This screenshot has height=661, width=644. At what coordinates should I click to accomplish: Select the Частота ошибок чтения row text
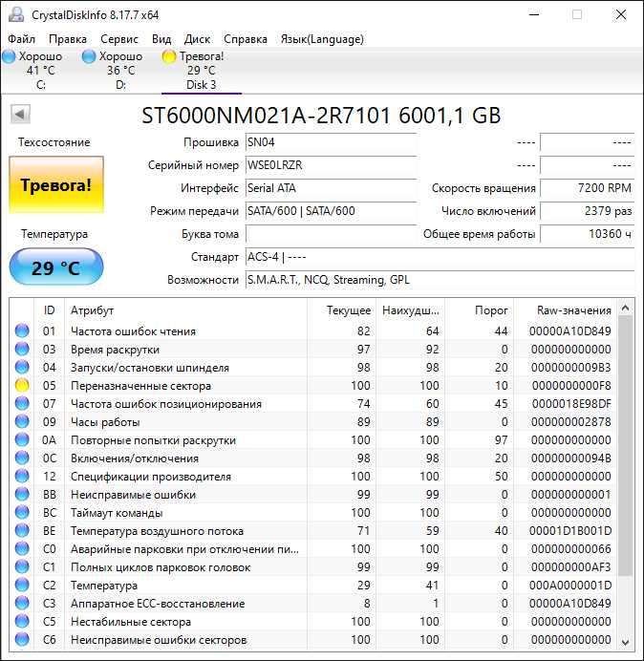[133, 331]
